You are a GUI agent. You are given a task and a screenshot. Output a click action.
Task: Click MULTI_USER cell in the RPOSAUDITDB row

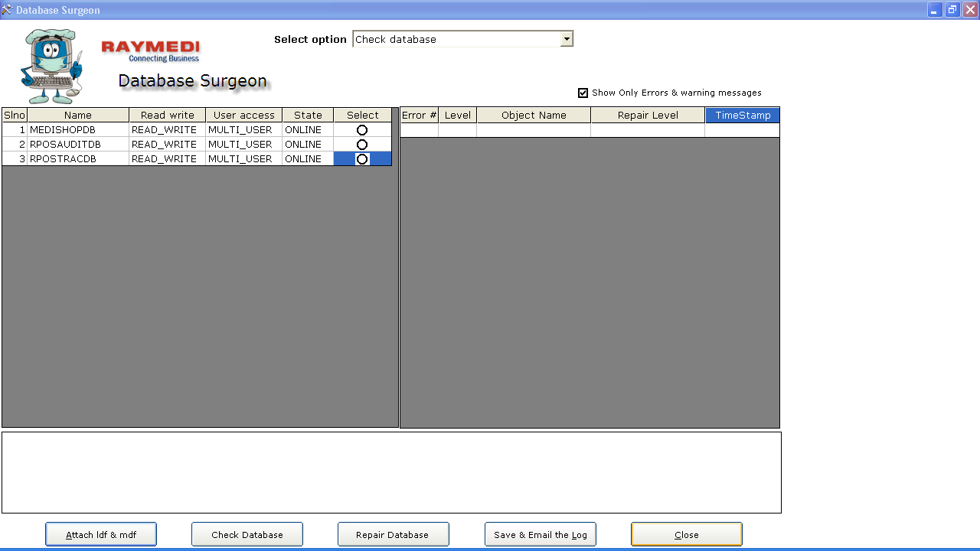pos(244,145)
